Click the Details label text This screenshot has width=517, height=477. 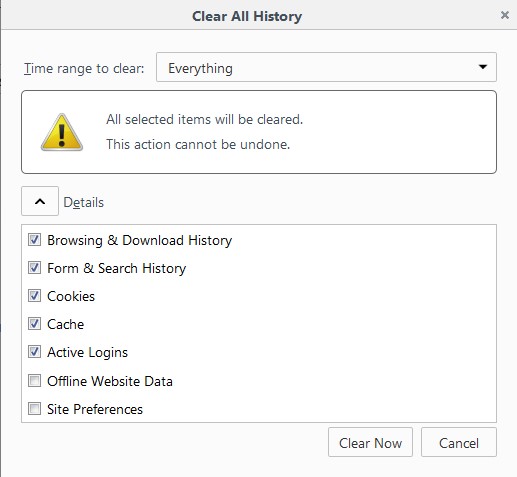point(84,202)
